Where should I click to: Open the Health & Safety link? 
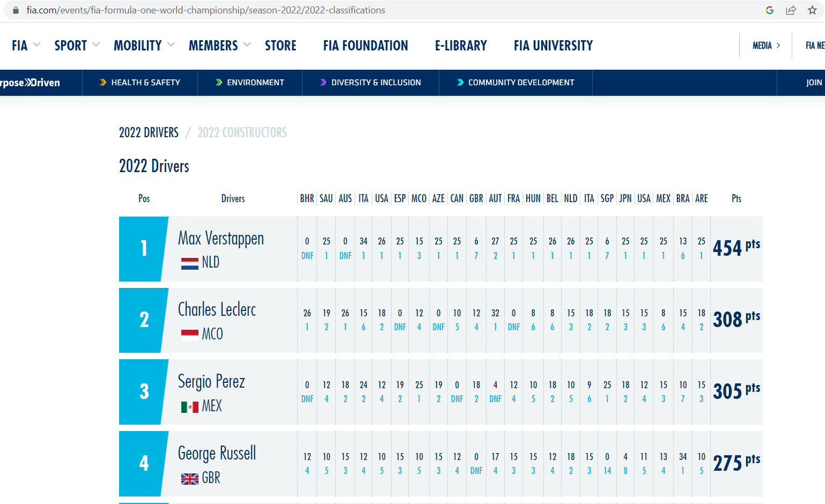[140, 83]
